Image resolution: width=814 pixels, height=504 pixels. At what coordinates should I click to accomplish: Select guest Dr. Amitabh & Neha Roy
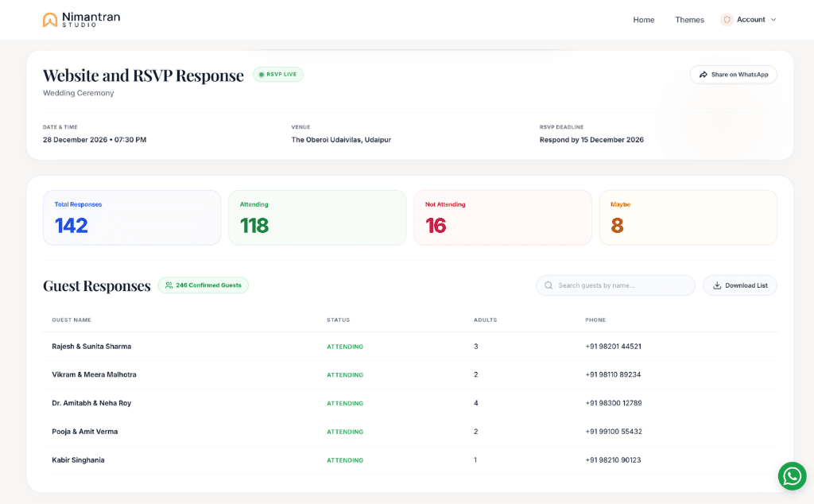click(x=91, y=403)
